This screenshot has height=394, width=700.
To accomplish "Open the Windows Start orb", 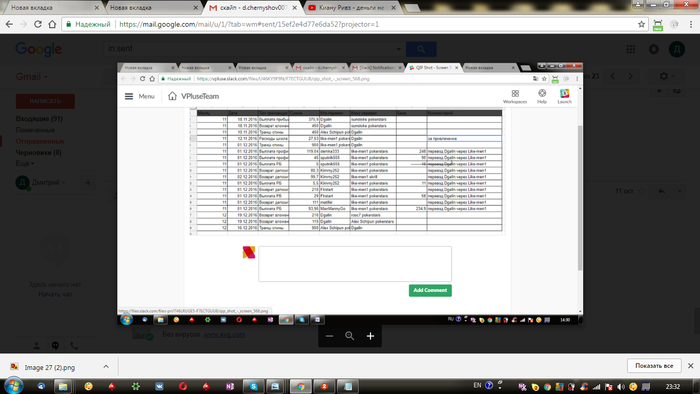I will pos(13,386).
